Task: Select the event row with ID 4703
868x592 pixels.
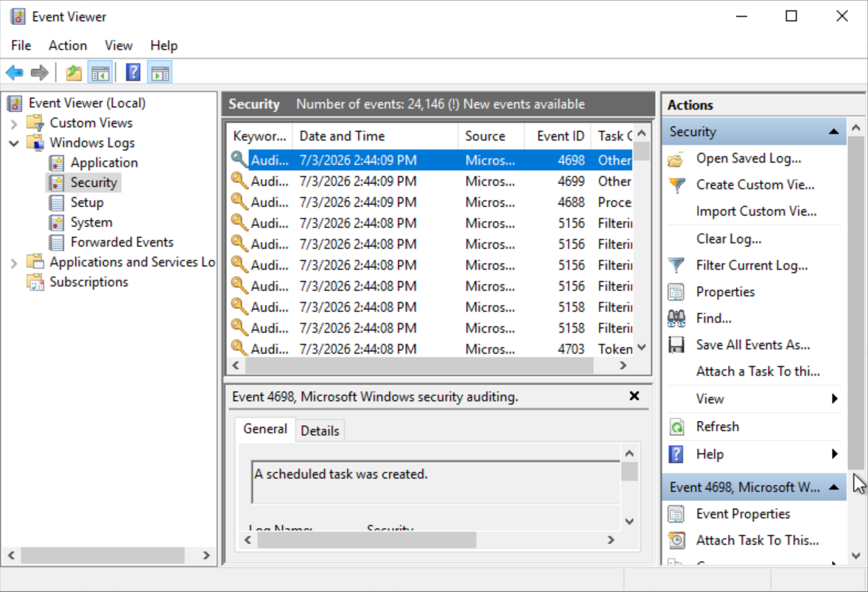Action: coord(430,349)
